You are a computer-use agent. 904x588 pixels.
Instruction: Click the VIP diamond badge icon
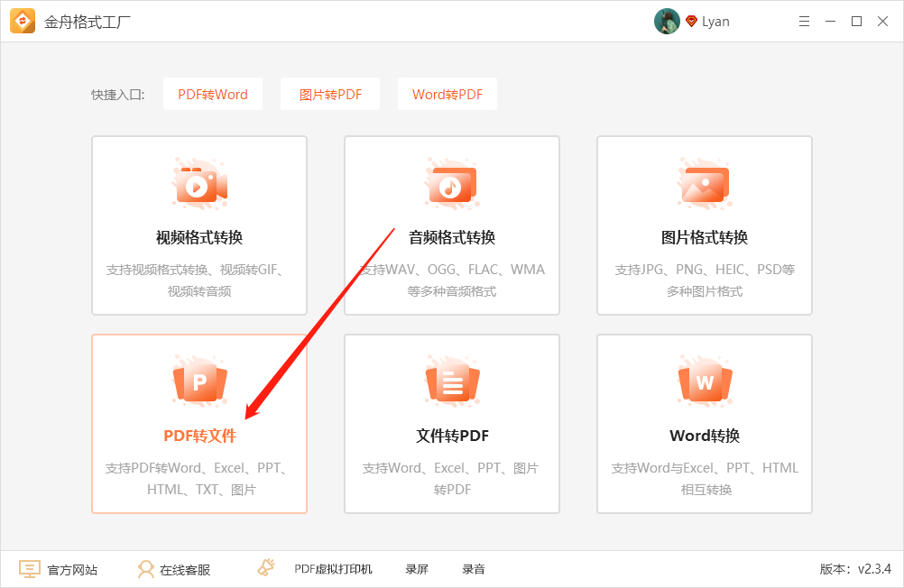point(689,21)
